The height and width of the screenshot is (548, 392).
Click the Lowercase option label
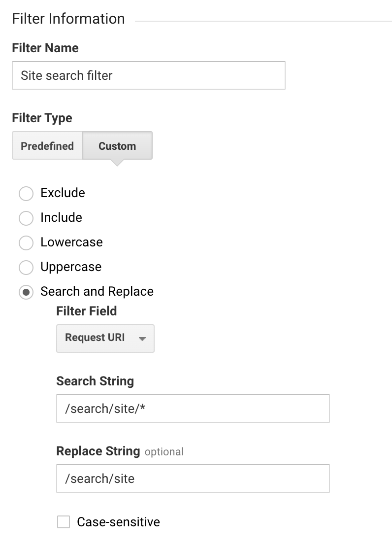(x=71, y=242)
